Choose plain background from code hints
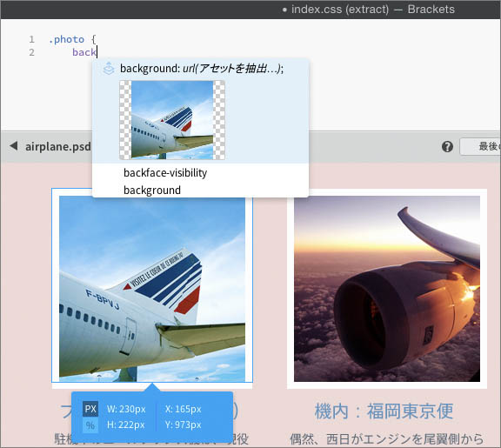Screen dimensions: 501x448 coord(152,191)
